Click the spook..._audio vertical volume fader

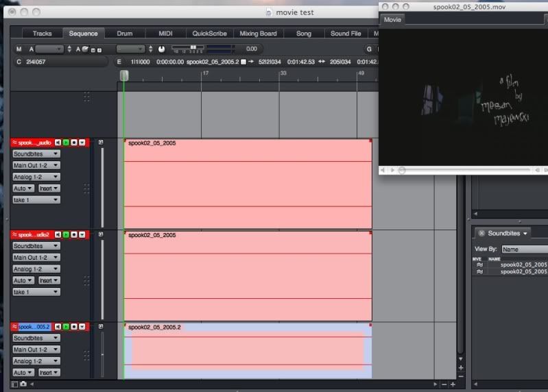(102, 188)
